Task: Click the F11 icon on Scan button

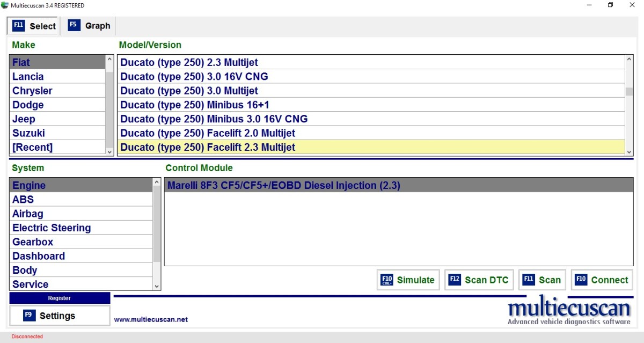Action: pos(529,280)
